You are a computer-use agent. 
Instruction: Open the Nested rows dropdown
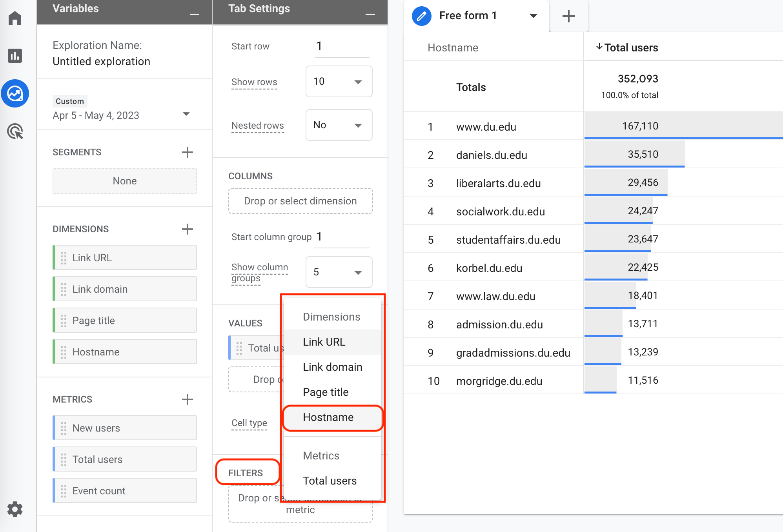click(339, 125)
